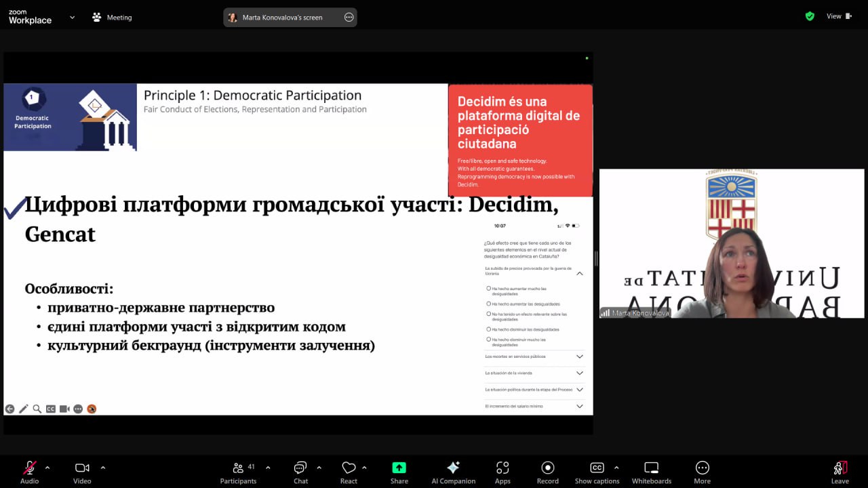868x488 pixels.
Task: Expand 'La situación política durante la etapa' chevron
Action: tap(580, 390)
